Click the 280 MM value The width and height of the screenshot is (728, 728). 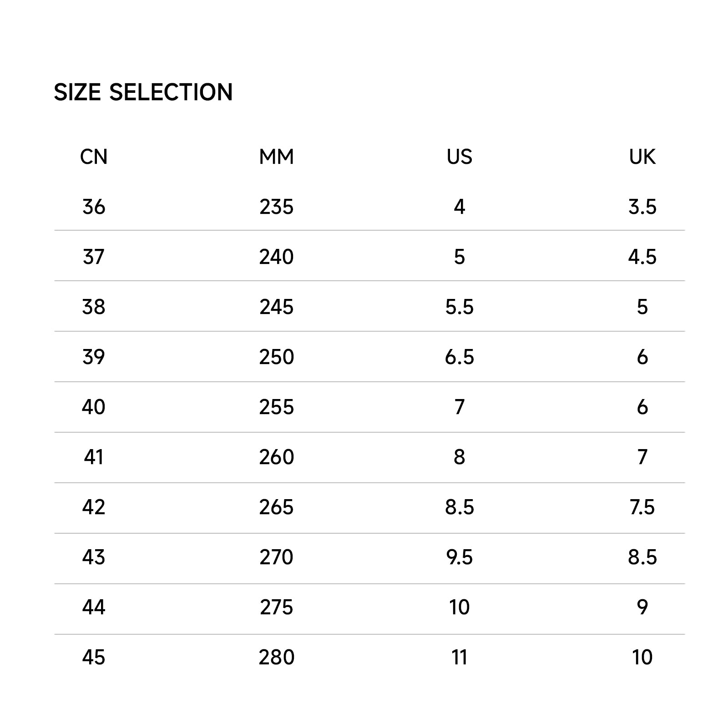(277, 657)
